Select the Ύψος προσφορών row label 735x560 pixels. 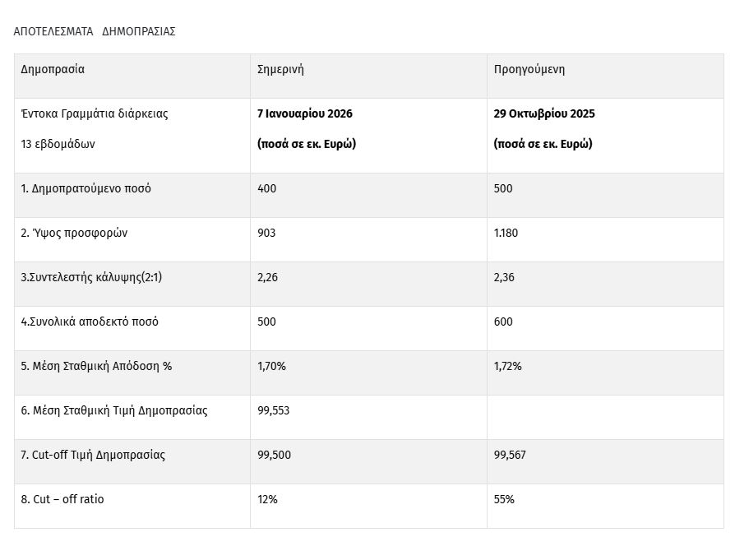click(74, 233)
